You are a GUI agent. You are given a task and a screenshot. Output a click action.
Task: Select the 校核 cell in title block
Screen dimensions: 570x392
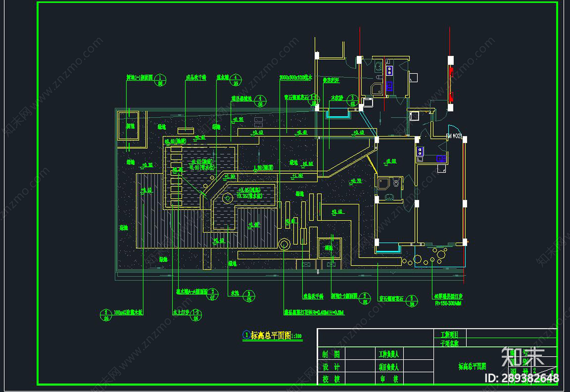click(x=331, y=379)
